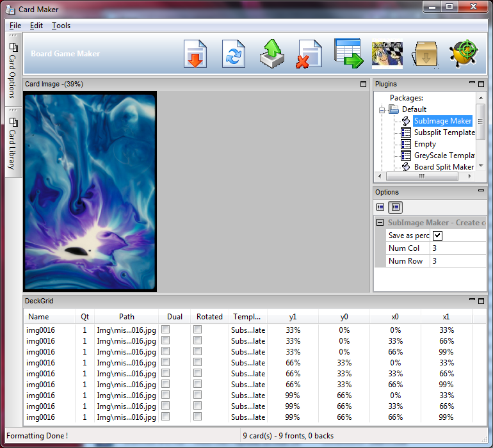
Task: Select the Subsplit Template tree item
Action: coord(444,132)
